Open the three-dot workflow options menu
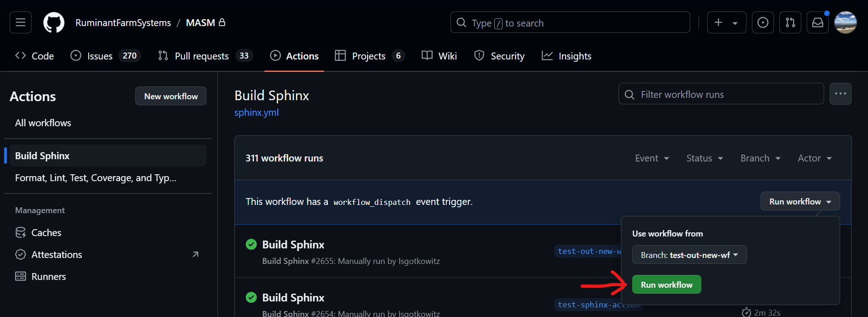The width and height of the screenshot is (868, 317). coord(841,94)
